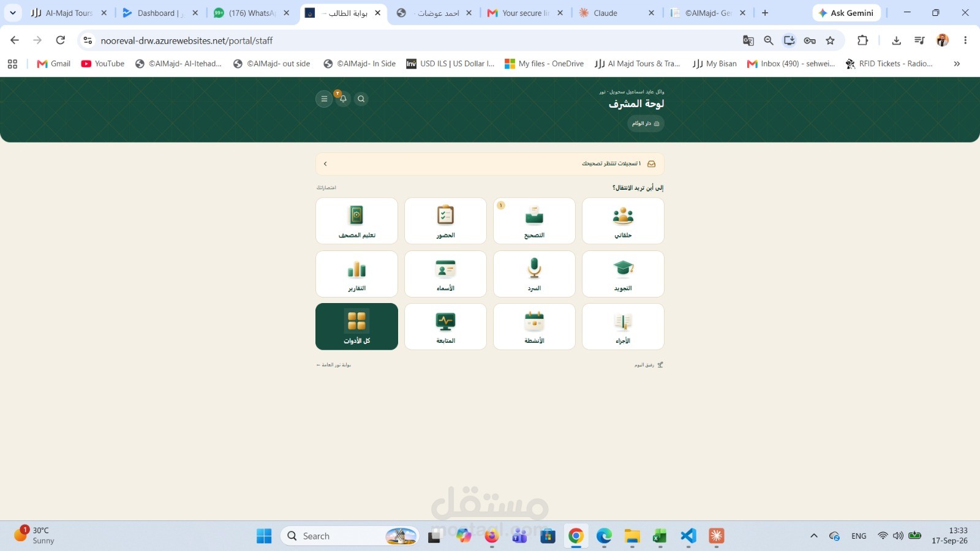This screenshot has height=551, width=980.
Task: Open the portal hamburger menu
Action: (x=324, y=99)
